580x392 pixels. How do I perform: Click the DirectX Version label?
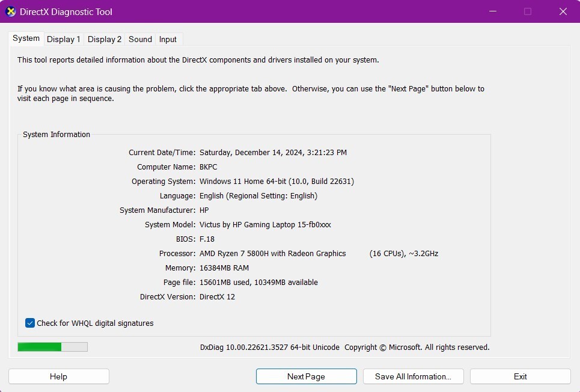point(168,297)
